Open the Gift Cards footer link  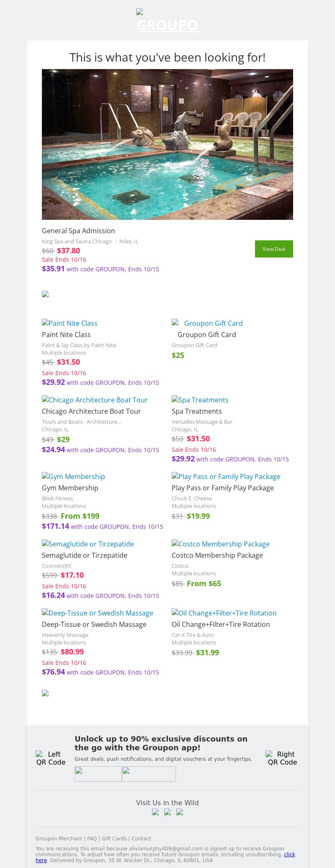pos(114,839)
